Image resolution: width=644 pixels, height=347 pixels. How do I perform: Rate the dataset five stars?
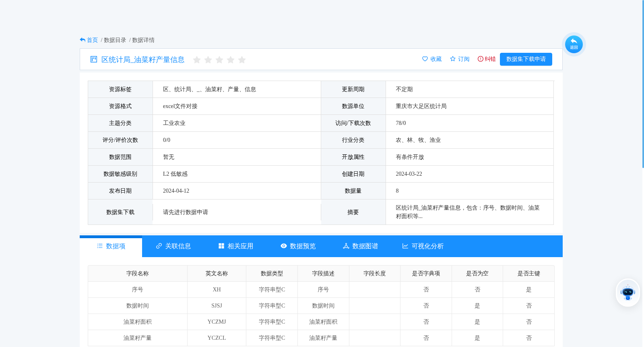[242, 60]
